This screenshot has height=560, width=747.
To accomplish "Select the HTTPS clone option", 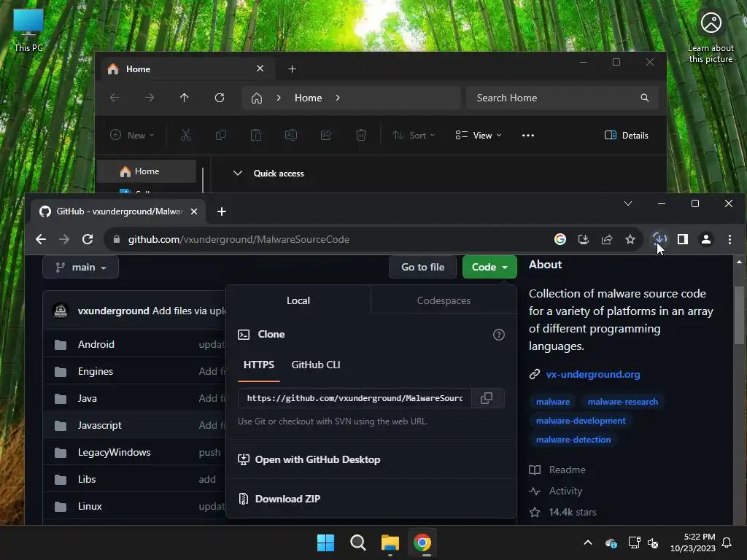I will click(259, 365).
